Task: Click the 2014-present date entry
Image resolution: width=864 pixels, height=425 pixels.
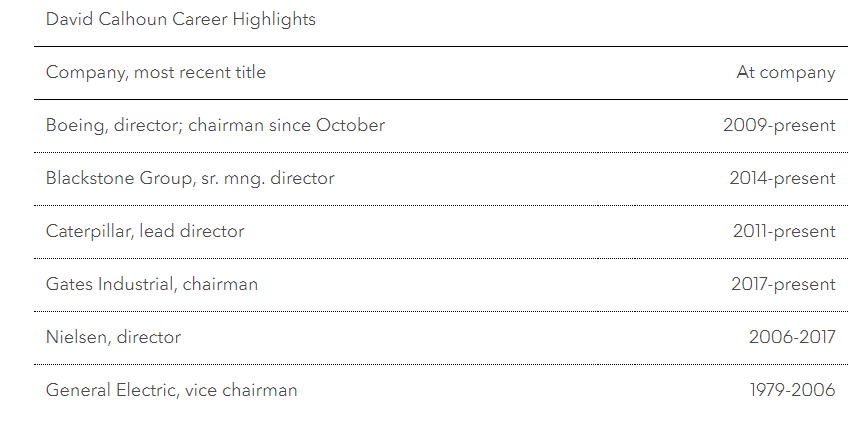Action: 782,178
